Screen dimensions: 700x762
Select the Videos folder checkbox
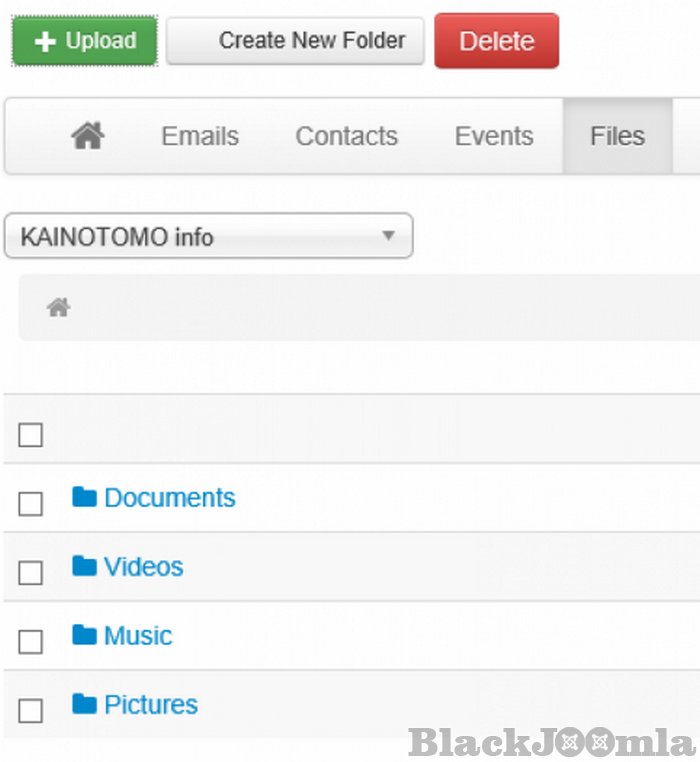click(31, 573)
